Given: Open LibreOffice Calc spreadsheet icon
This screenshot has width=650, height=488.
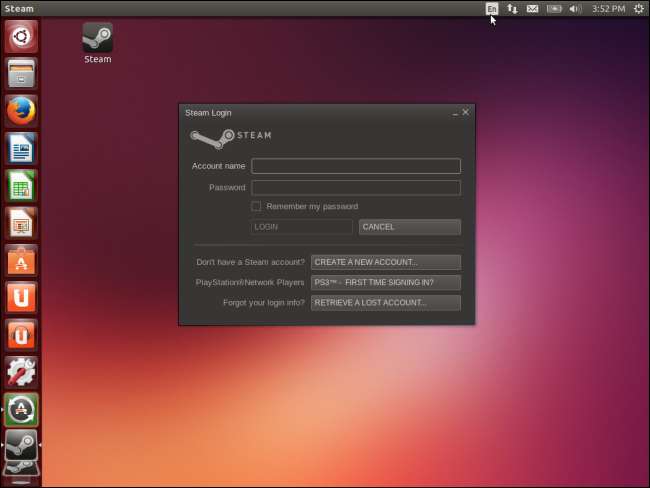Looking at the screenshot, I should [21, 186].
